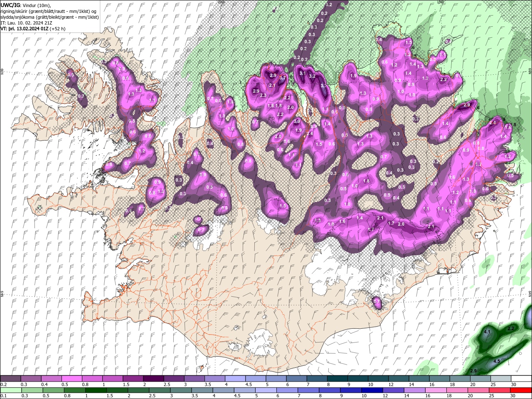Click the 'IT: Lau. 10. 02. 2024 21Z' line
Image resolution: width=532 pixels, height=399 pixels.
27,22
